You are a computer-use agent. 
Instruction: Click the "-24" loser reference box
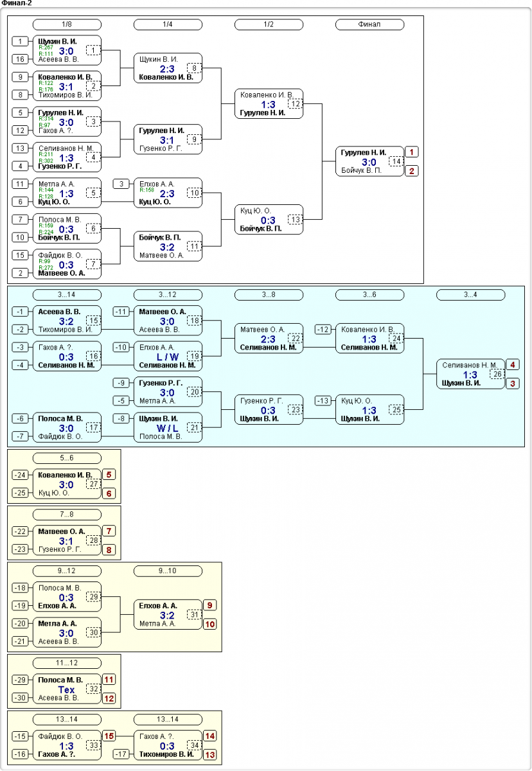click(21, 475)
